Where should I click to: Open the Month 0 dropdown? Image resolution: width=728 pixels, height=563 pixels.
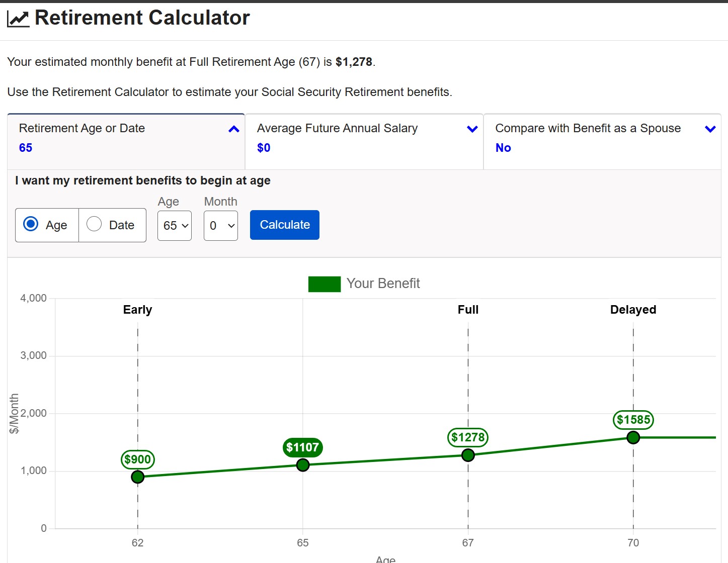(221, 226)
